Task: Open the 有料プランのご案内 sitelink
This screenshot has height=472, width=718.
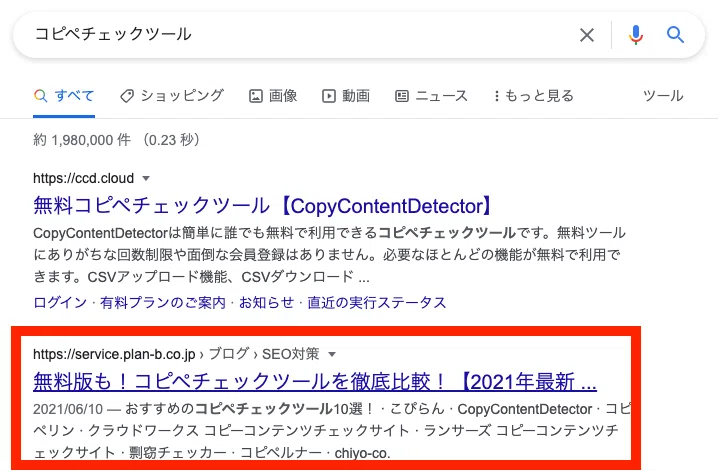Action: click(163, 303)
